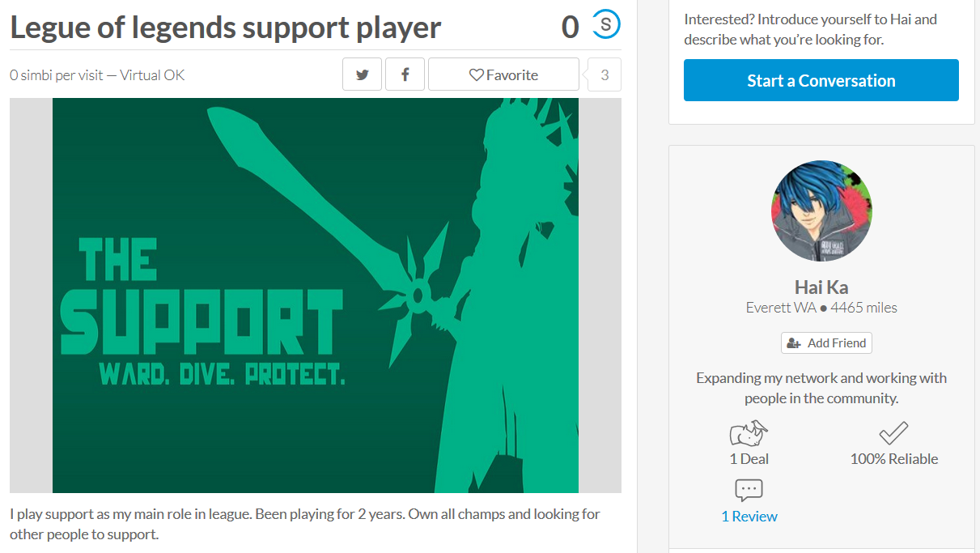Click the 'Interested? Introduce yourself' prompt text
This screenshot has width=980, height=553.
point(810,29)
